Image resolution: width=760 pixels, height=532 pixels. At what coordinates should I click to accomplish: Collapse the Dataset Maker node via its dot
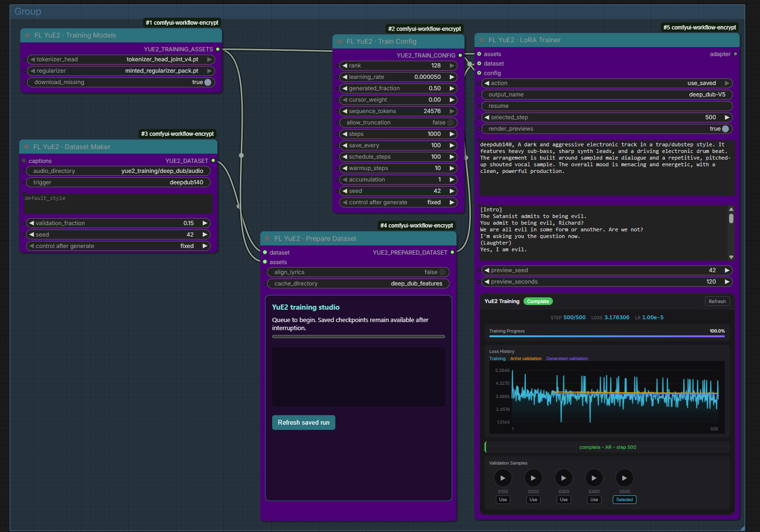[x=27, y=147]
